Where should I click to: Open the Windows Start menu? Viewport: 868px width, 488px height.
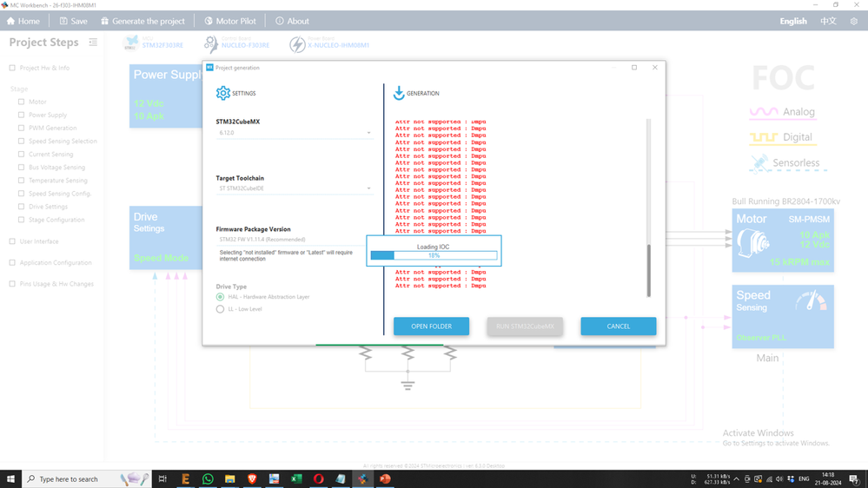pos(10,478)
